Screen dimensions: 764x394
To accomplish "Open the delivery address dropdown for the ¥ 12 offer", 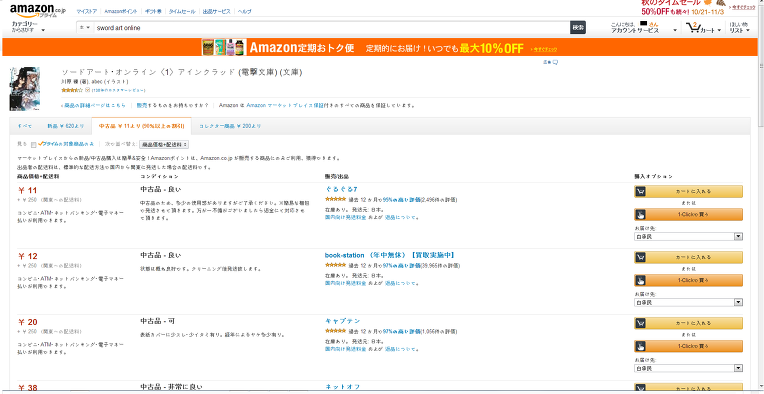I will 688,302.
